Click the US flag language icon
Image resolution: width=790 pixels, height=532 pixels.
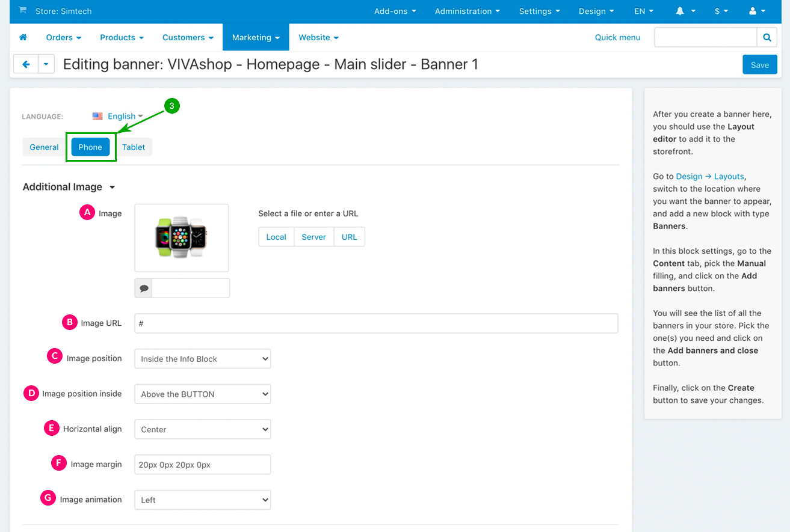click(97, 117)
